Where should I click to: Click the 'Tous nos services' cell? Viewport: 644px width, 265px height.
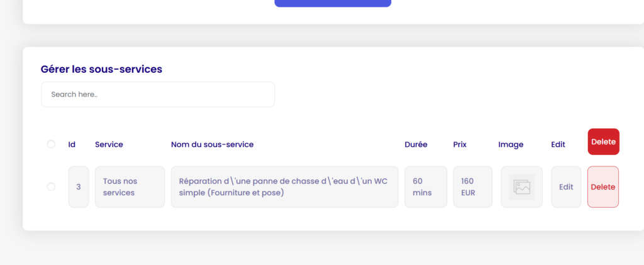pyautogui.click(x=130, y=187)
